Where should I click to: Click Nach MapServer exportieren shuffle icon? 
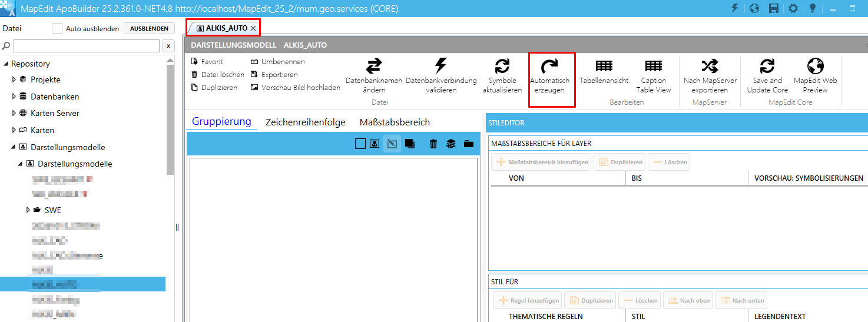710,66
